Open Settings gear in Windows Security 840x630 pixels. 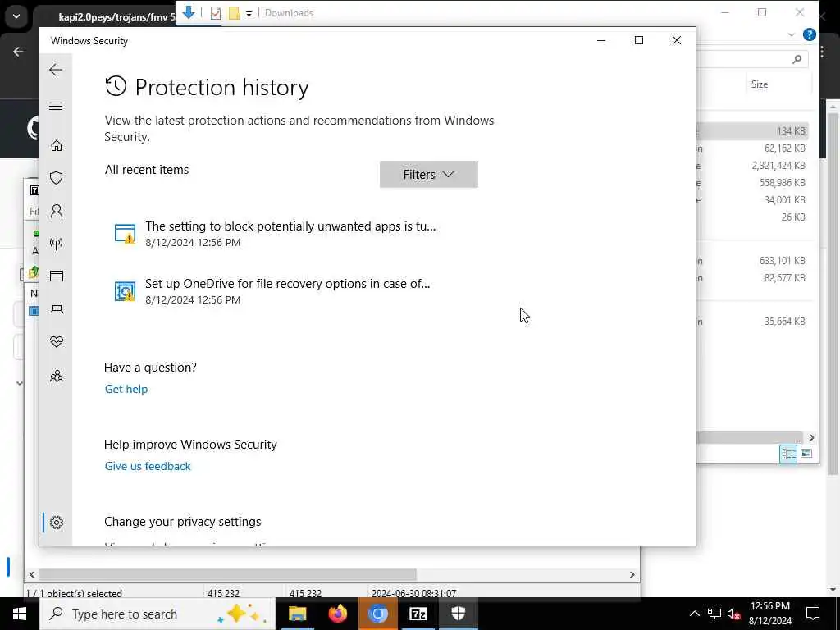[57, 523]
